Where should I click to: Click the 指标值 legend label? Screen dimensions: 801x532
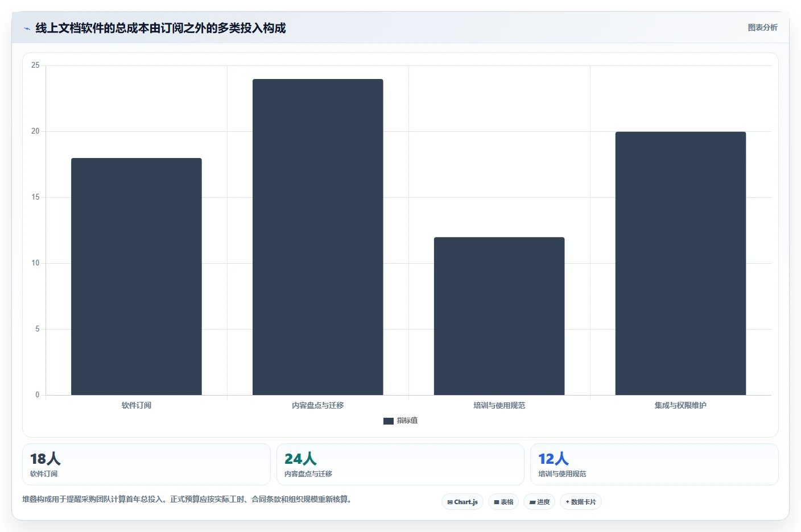(407, 421)
